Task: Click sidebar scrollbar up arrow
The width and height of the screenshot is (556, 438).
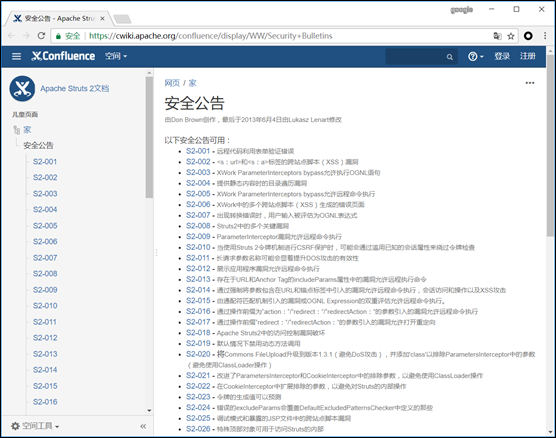Action: [x=149, y=73]
